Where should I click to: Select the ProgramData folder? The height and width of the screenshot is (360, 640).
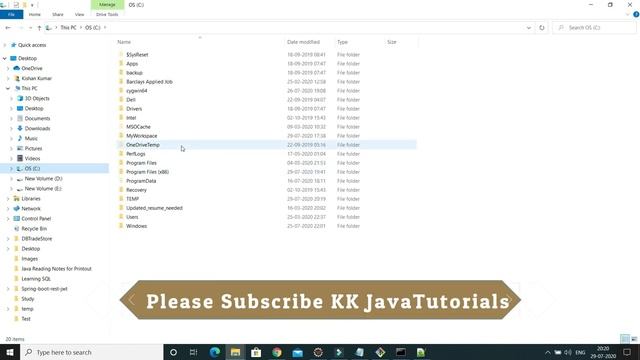coord(141,181)
